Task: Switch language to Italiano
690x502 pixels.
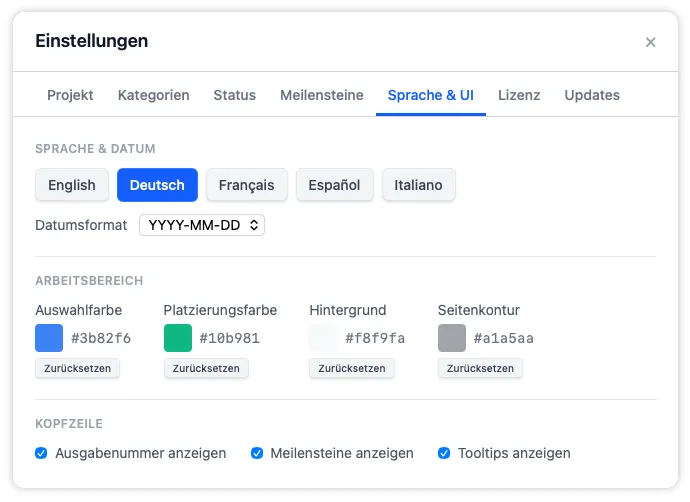Action: [418, 185]
